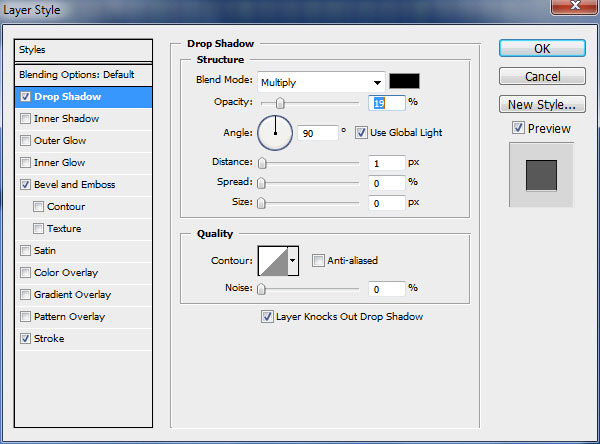The height and width of the screenshot is (444, 600).
Task: Open the Gradient Overlay settings label
Action: pos(72,295)
